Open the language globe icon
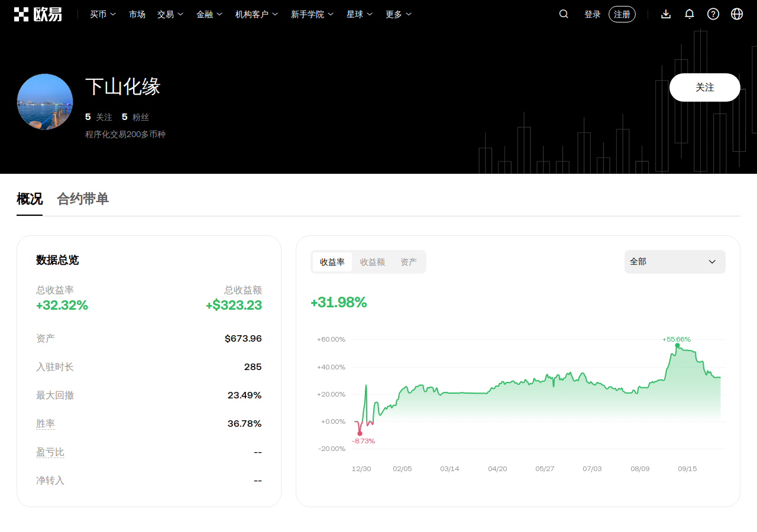 click(x=737, y=14)
